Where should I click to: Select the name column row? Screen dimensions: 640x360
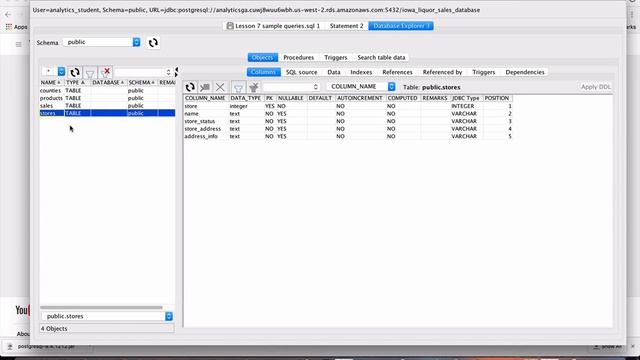(348, 113)
